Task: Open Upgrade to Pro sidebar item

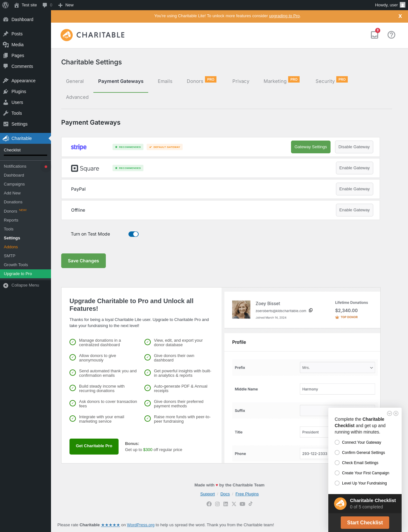Action: pos(25,274)
